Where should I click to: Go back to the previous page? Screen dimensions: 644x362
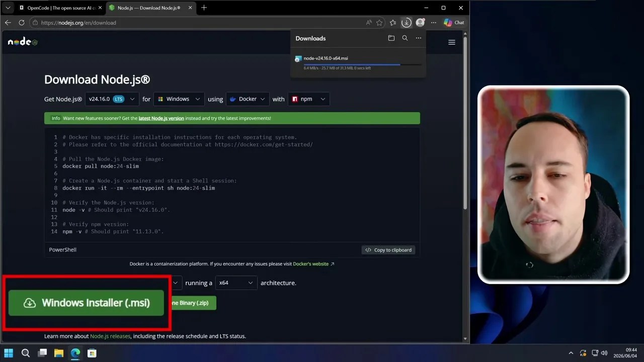point(8,23)
